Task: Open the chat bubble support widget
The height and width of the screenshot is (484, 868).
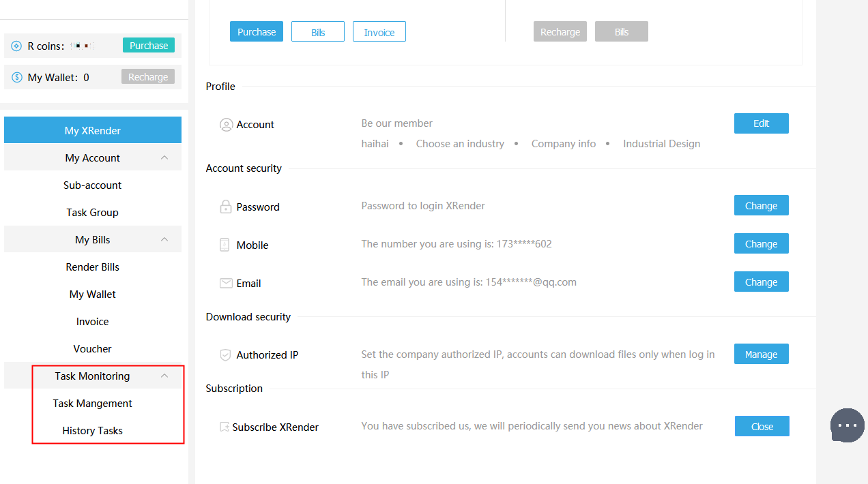Action: pos(847,425)
